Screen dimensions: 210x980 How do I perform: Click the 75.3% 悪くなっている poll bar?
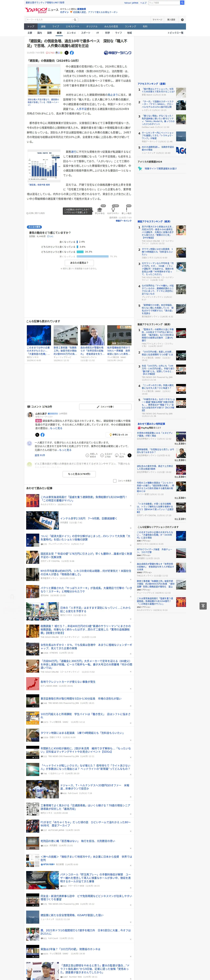93,257
